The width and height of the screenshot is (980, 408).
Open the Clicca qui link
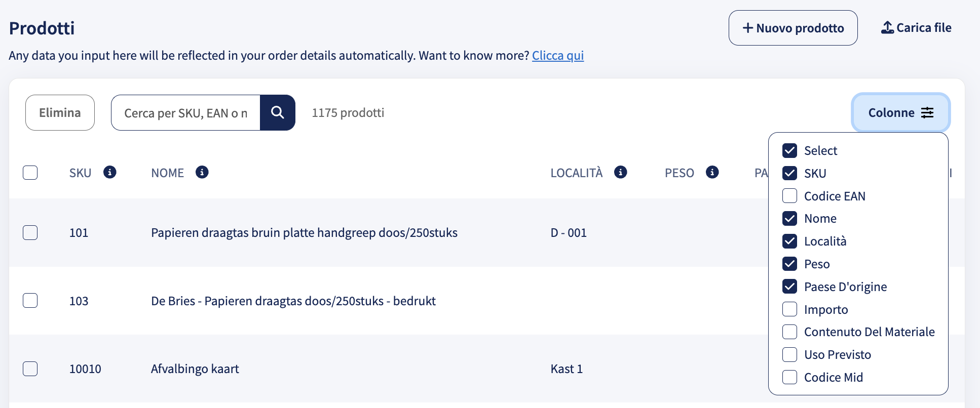click(558, 55)
